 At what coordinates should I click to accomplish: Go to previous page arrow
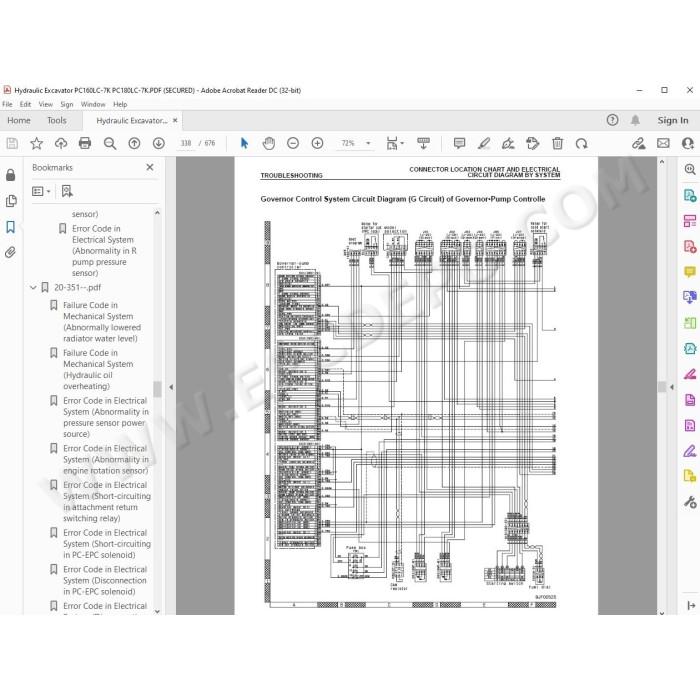[x=134, y=143]
